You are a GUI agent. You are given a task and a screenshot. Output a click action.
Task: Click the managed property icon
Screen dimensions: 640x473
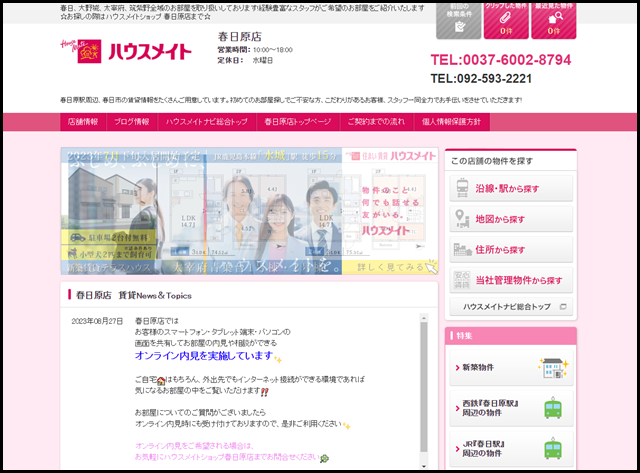pyautogui.click(x=462, y=280)
